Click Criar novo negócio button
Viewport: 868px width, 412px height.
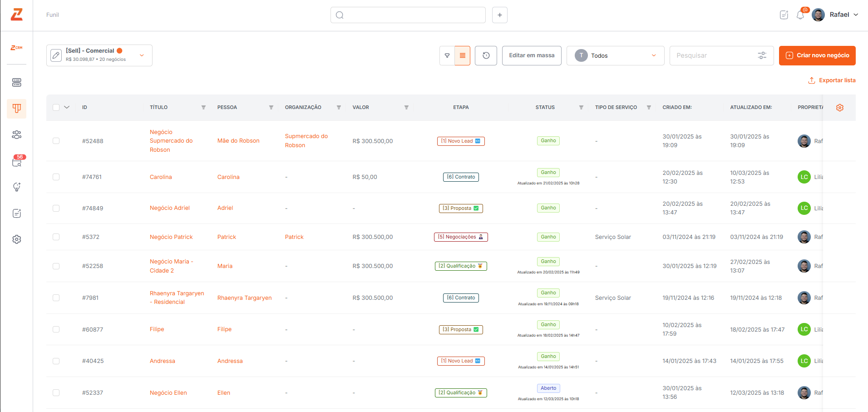[817, 55]
